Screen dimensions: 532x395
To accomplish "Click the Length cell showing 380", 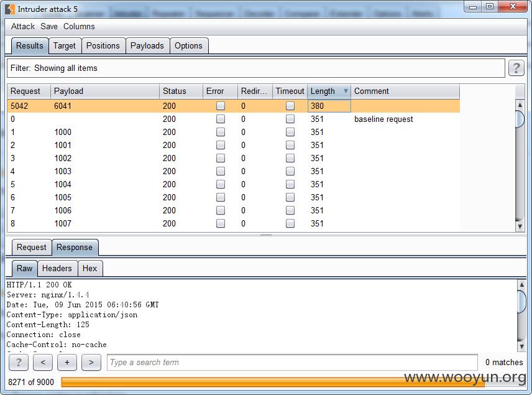I will tap(329, 106).
